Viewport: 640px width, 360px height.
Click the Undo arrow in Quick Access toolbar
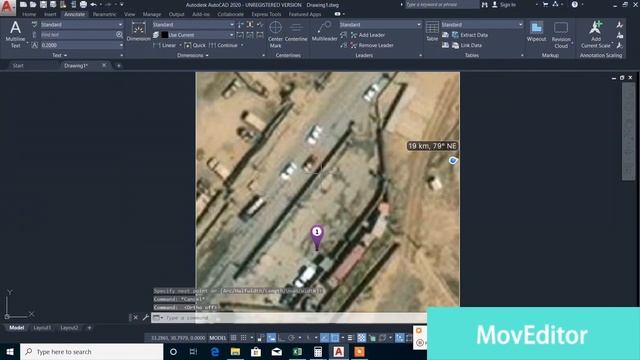[93, 4]
